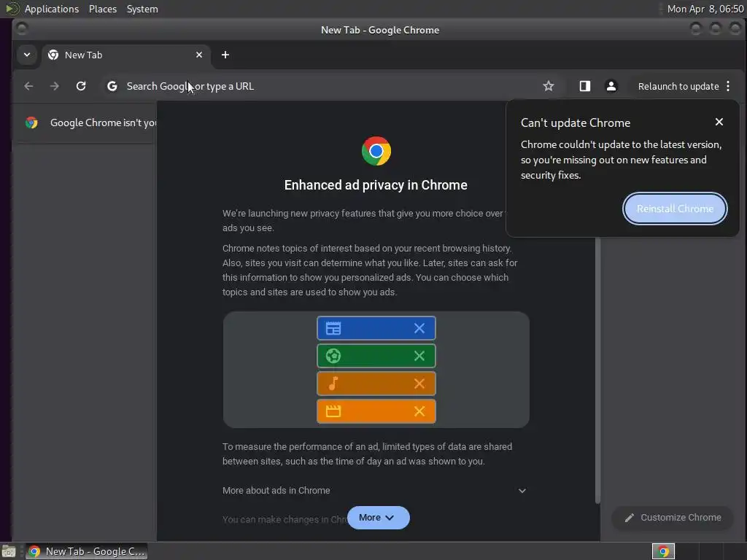Open the Applications menu

pos(52,9)
